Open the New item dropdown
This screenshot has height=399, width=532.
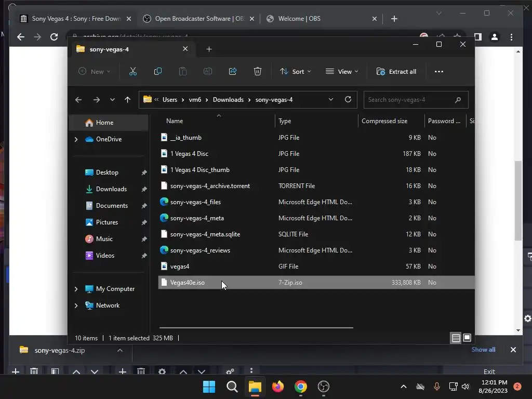(94, 72)
